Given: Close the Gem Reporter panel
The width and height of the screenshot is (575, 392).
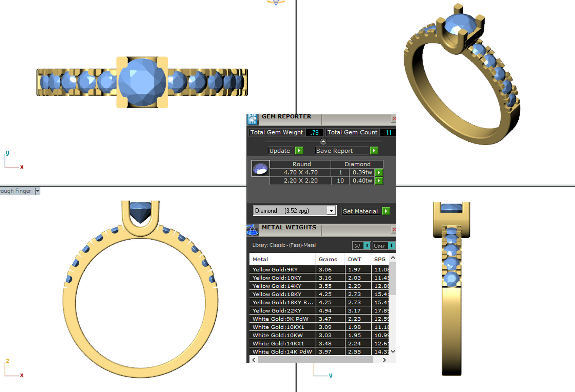Looking at the screenshot, I should point(394,119).
